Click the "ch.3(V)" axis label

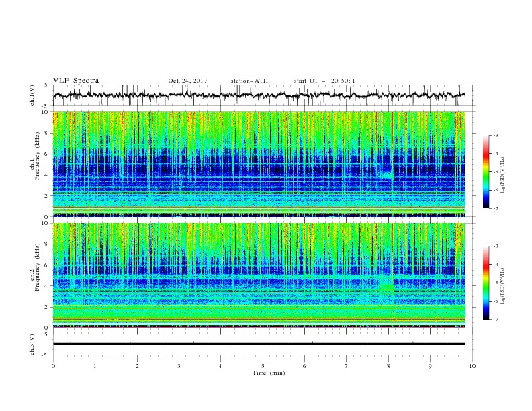32,345
